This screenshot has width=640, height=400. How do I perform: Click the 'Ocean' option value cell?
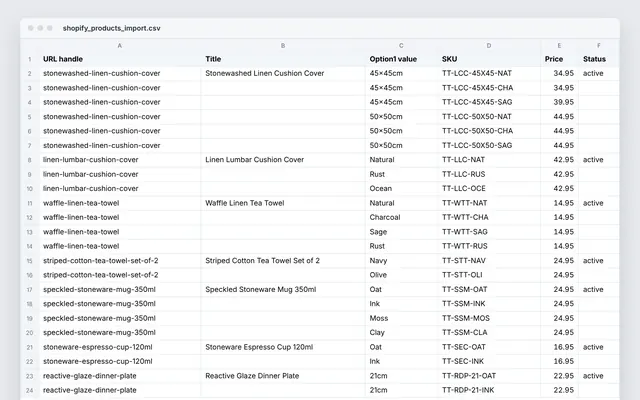point(401,189)
